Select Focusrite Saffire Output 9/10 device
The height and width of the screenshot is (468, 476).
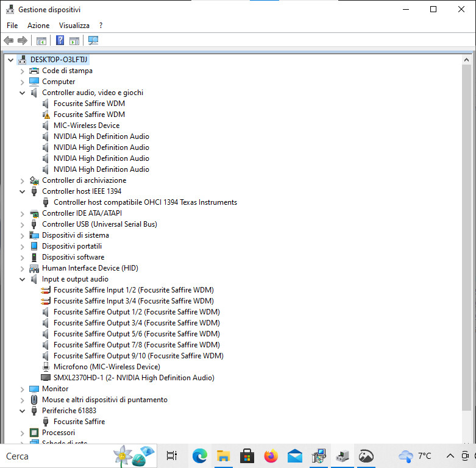click(138, 356)
